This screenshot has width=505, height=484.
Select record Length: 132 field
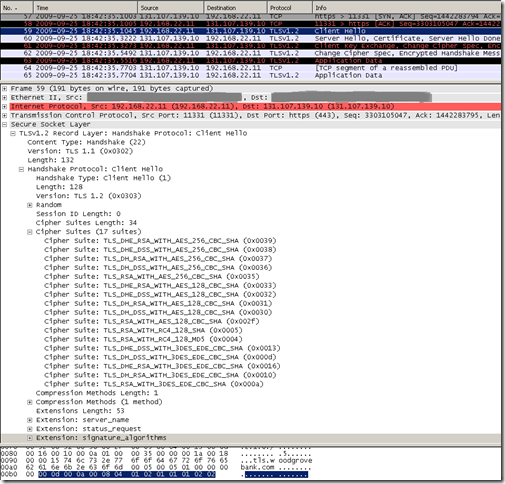click(51, 160)
